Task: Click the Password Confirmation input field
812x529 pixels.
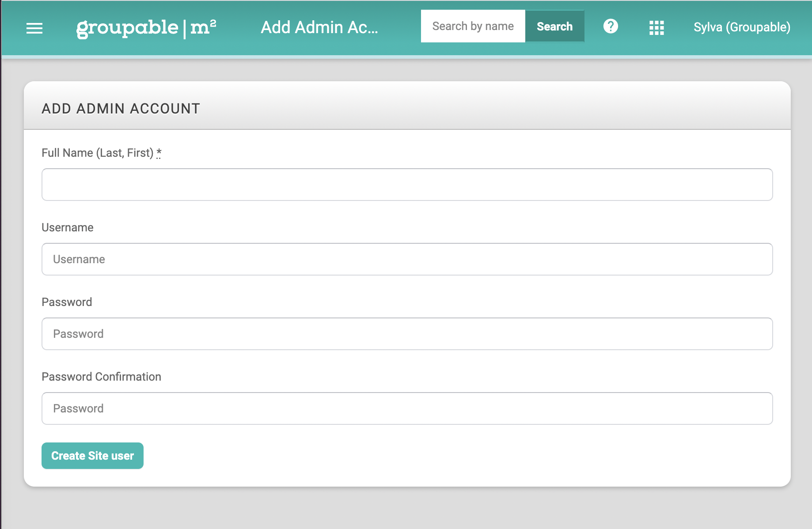Action: pos(407,408)
